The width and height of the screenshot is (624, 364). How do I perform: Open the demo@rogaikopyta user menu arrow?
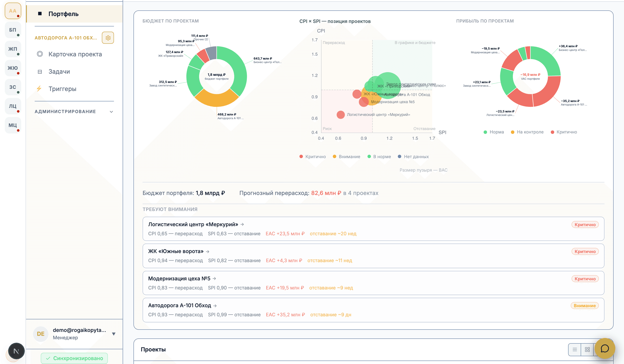(x=114, y=334)
